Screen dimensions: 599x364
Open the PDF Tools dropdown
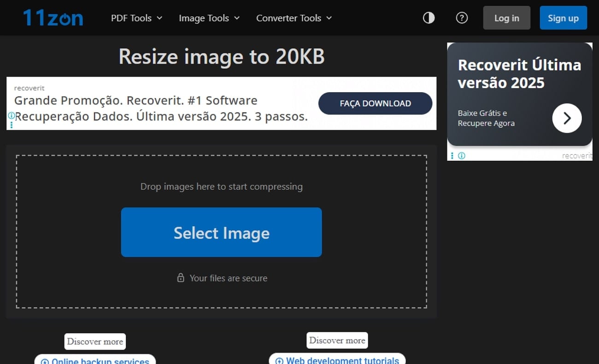click(135, 18)
